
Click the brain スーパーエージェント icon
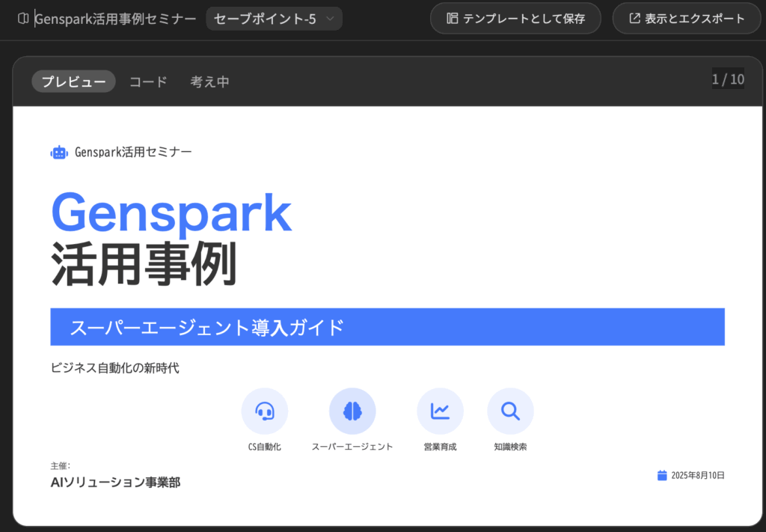pyautogui.click(x=352, y=412)
